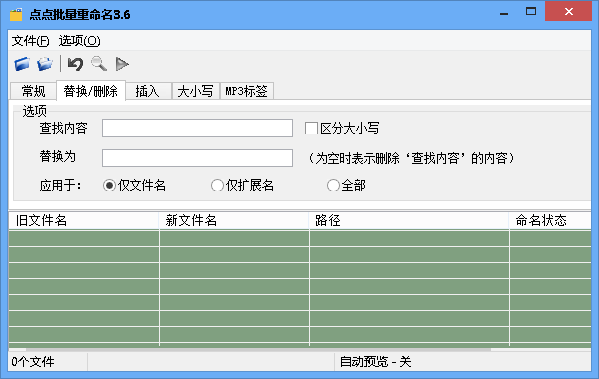This screenshot has width=599, height=379.
Task: Click the 查找内容 text field
Action: 198,128
